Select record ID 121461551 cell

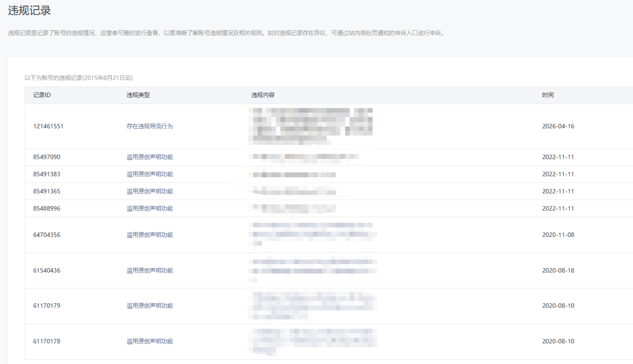48,126
